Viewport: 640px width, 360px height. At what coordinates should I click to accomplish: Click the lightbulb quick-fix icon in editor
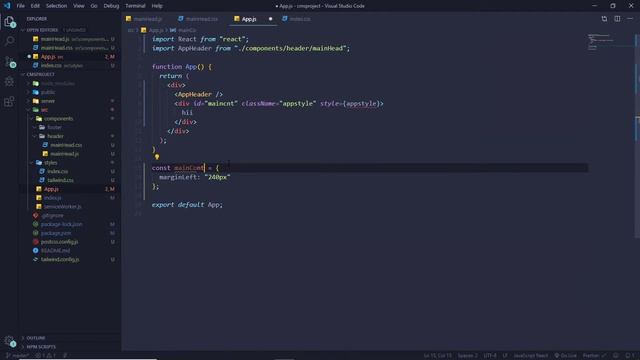(157, 157)
